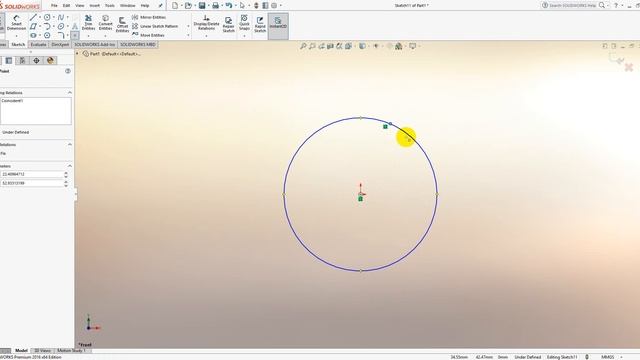Switch to the Evaluate ribbon tab

(x=38, y=44)
